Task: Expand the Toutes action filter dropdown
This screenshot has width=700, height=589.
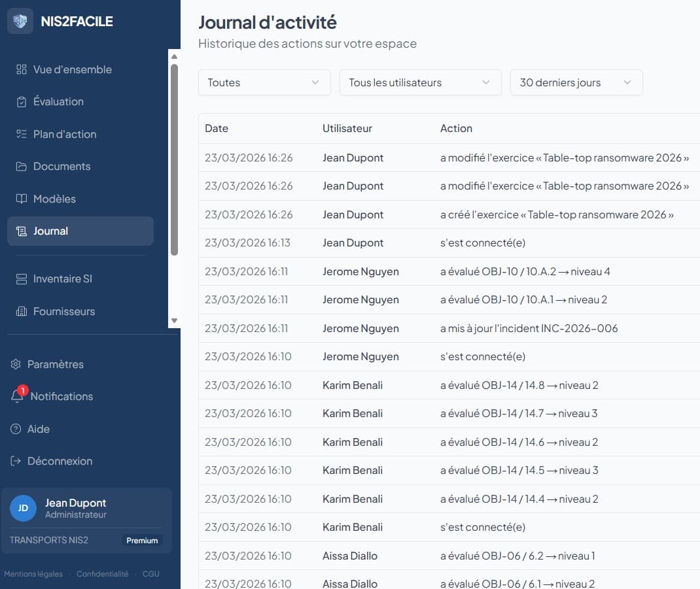Action: tap(264, 82)
